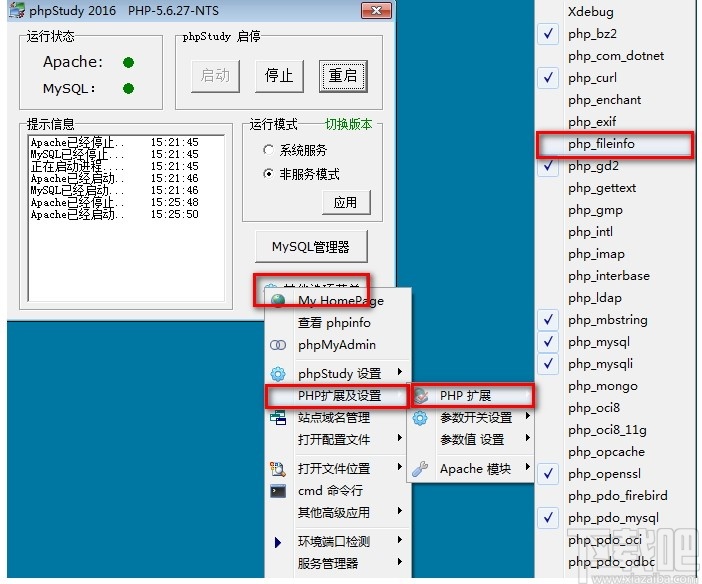Screen dimensions: 702x584
Task: Click the globe icon beside My HomePage
Action: pyautogui.click(x=278, y=301)
